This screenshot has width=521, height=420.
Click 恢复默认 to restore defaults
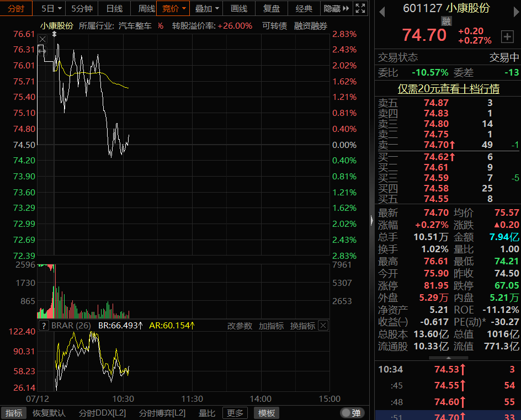(49, 413)
